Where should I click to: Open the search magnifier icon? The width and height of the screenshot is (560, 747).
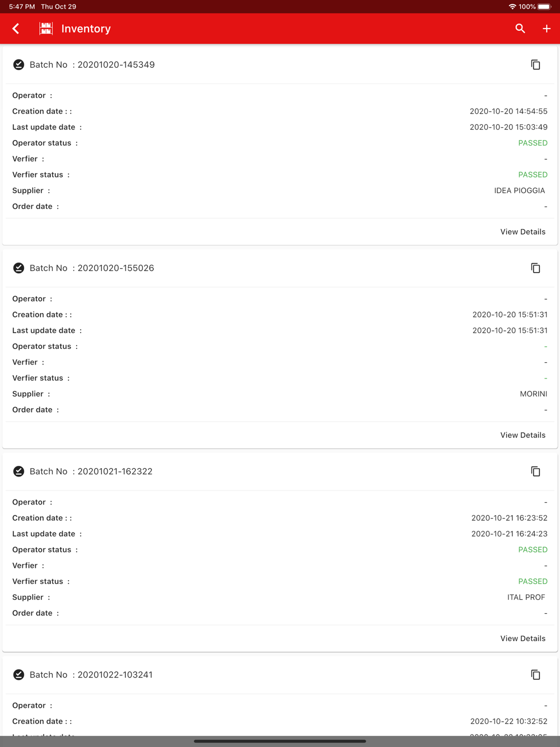click(520, 29)
